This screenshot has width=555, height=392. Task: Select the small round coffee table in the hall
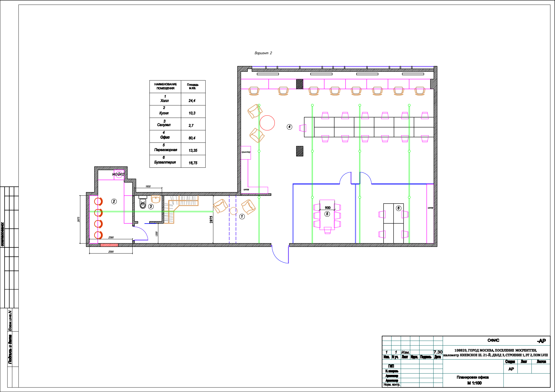(x=234, y=211)
